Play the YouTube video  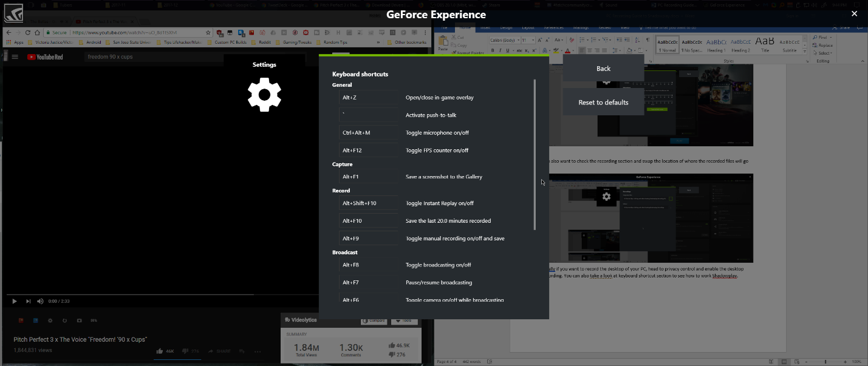[x=15, y=301]
